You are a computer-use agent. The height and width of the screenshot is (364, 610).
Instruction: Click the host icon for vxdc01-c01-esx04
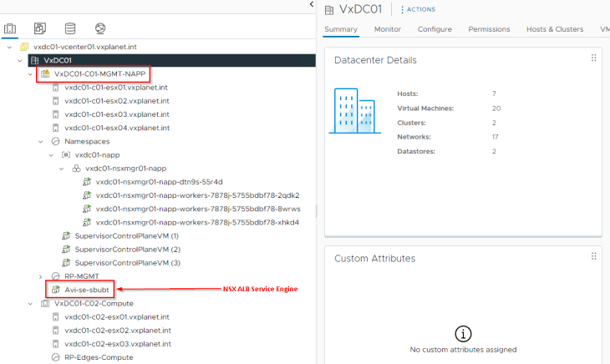tap(56, 128)
